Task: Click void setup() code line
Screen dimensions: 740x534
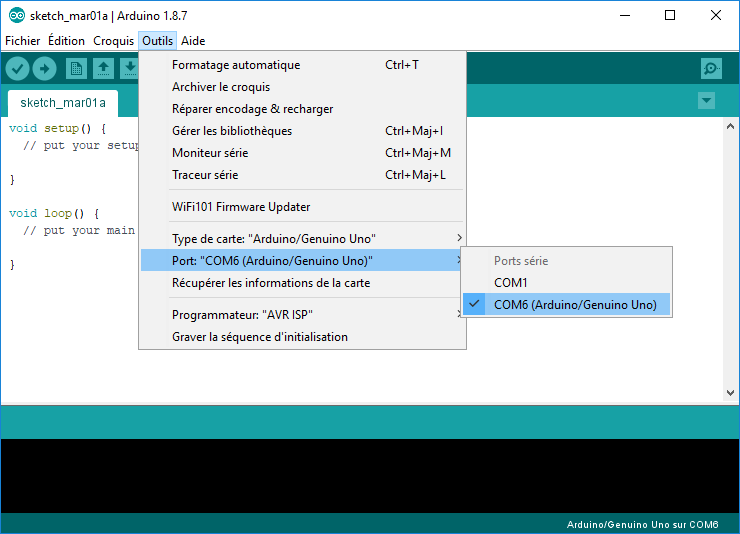Action: (58, 128)
